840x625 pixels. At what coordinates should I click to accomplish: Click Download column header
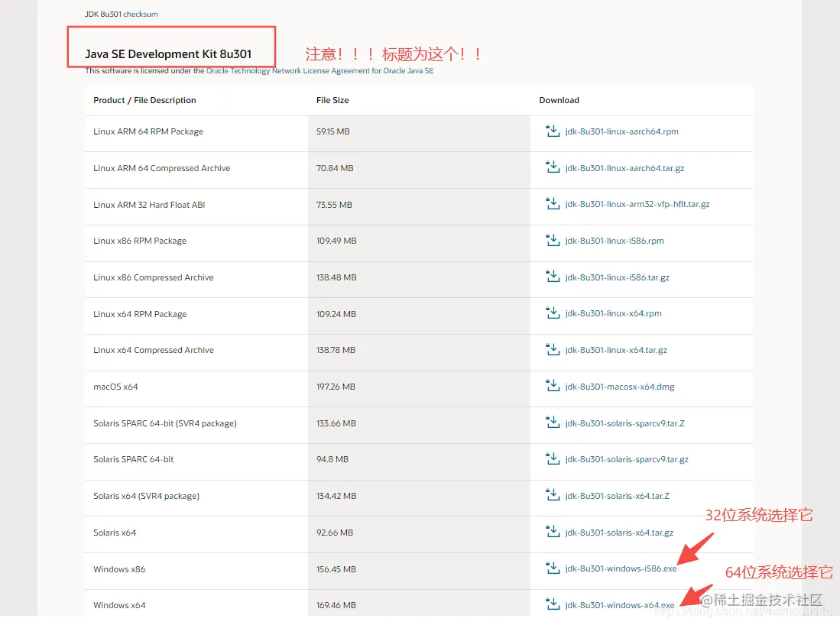point(559,100)
